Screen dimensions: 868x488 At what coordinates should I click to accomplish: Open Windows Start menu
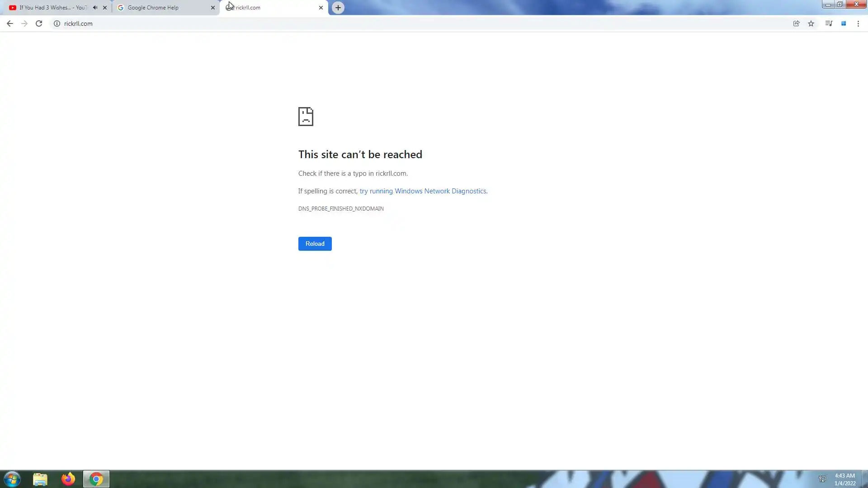(x=12, y=479)
